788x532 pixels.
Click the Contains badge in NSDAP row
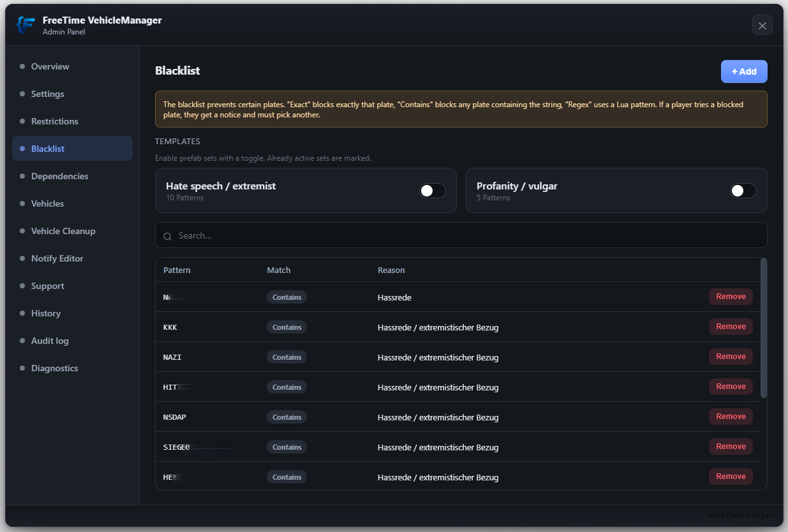click(x=286, y=417)
